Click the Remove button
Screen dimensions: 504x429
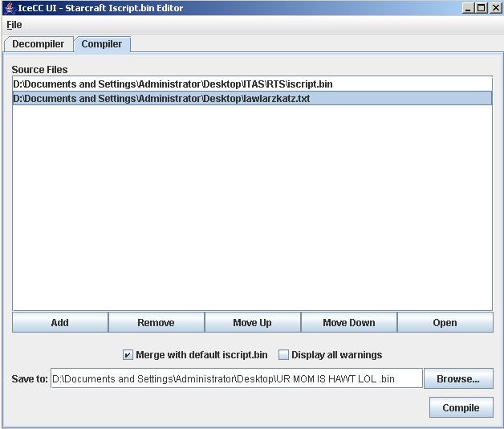coord(156,322)
